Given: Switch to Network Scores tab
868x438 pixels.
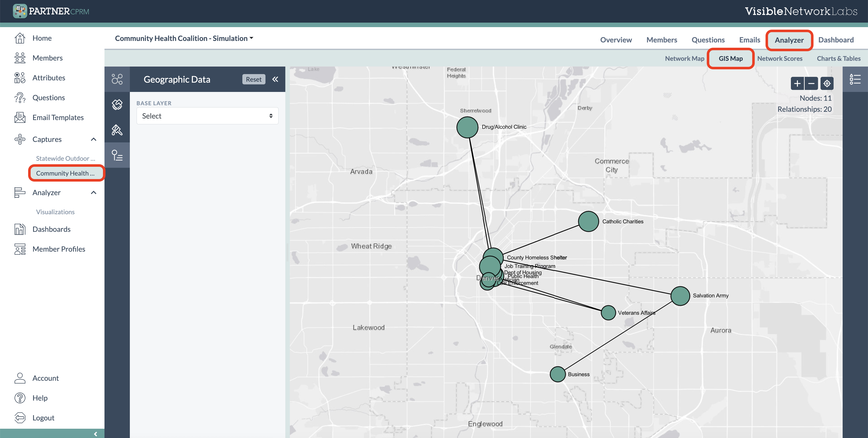Looking at the screenshot, I should point(779,59).
